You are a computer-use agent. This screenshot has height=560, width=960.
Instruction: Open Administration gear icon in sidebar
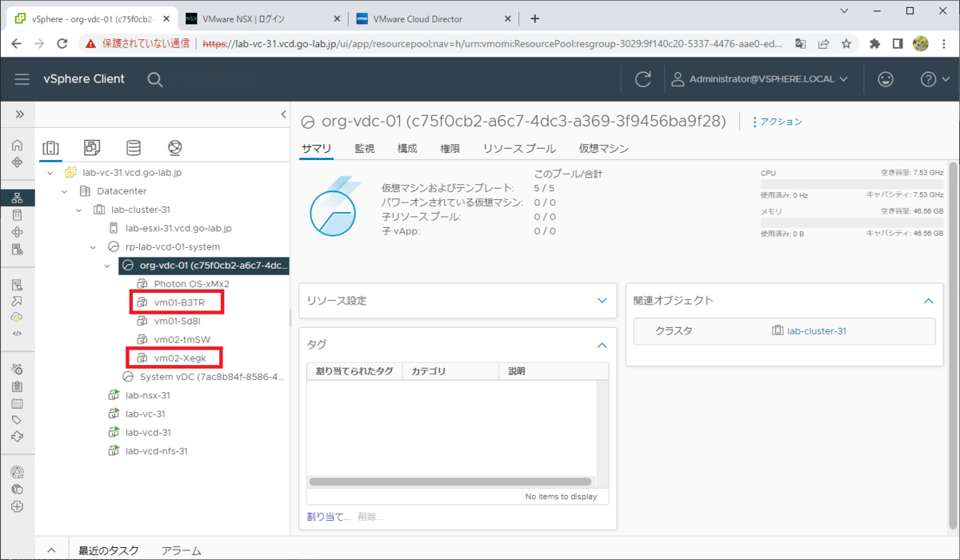[18, 369]
